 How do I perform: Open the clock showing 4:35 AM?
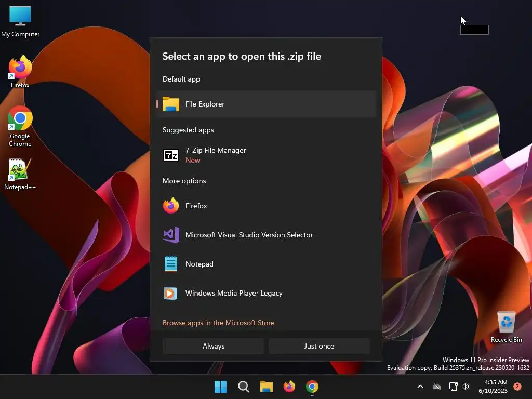493,387
